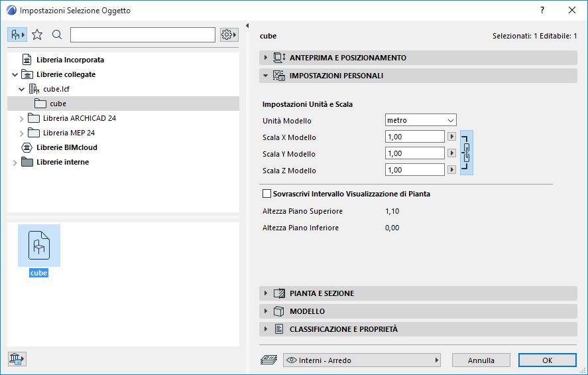Click the Anteprima e Posizionamento panel icon
The image size is (588, 375).
[279, 58]
